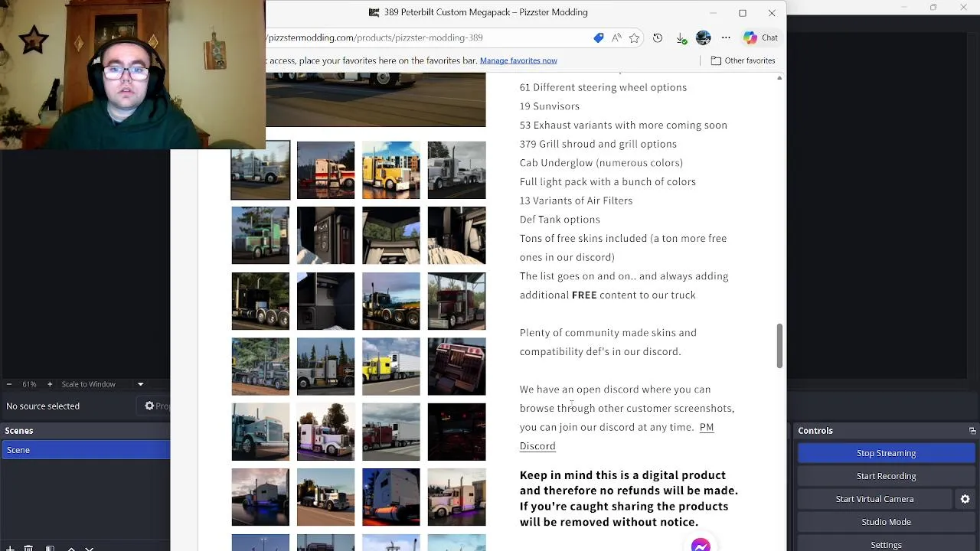This screenshot has height=551, width=980.
Task: Add this page to favorites with star icon
Action: point(634,37)
